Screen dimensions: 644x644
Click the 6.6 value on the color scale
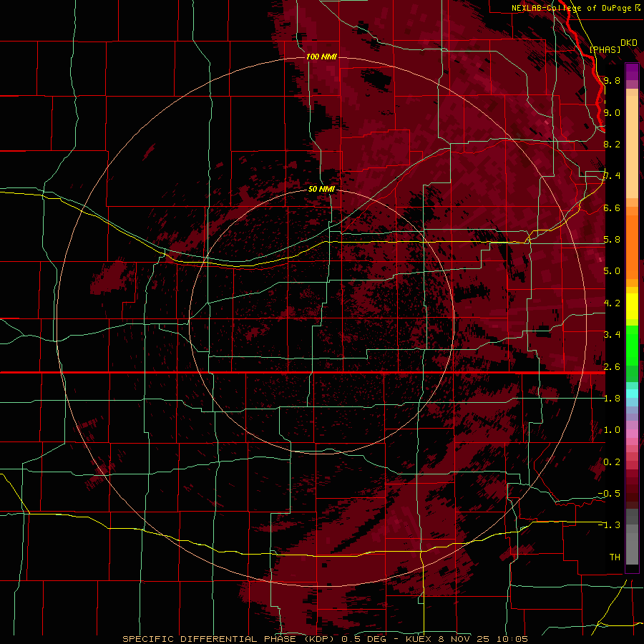point(612,208)
